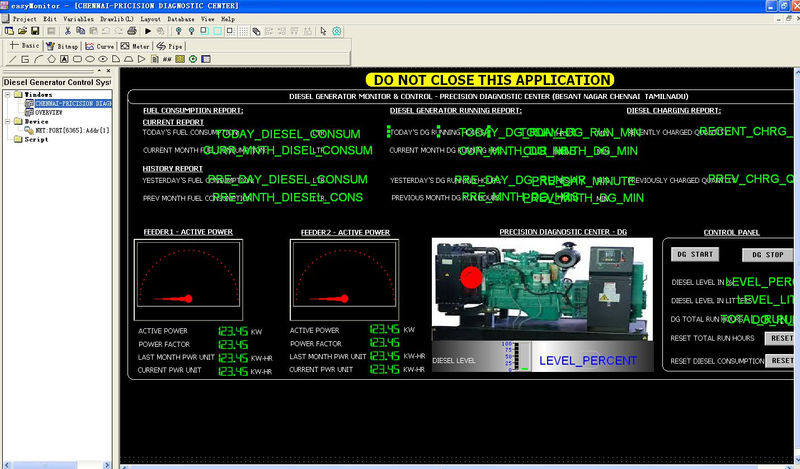Image resolution: width=800 pixels, height=469 pixels.
Task: Switch to the Basic drawing tab
Action: [x=24, y=46]
